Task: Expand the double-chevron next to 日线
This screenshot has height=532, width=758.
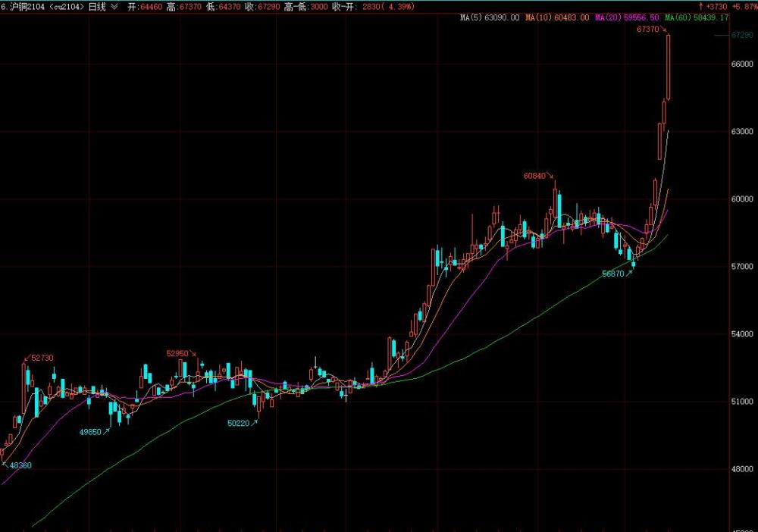Action: pyautogui.click(x=114, y=7)
